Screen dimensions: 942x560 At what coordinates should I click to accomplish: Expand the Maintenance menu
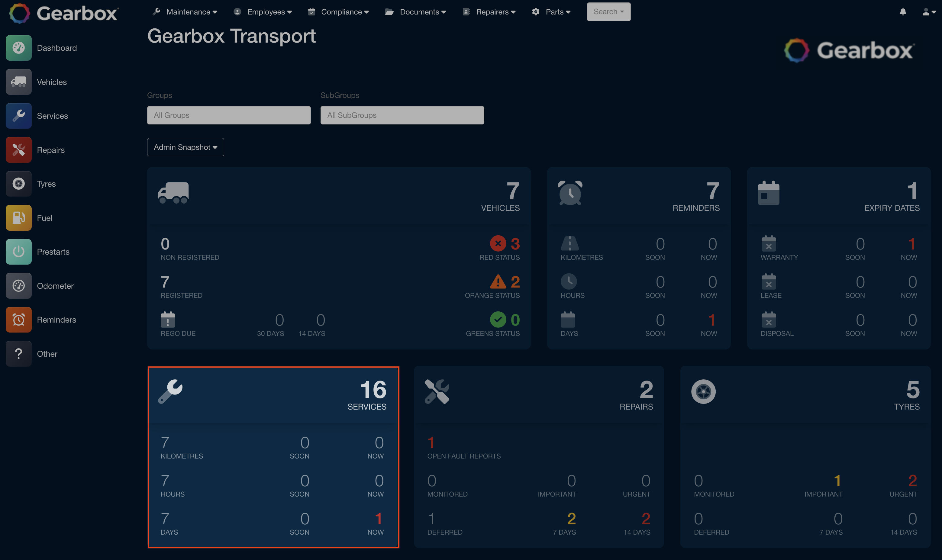coord(185,12)
